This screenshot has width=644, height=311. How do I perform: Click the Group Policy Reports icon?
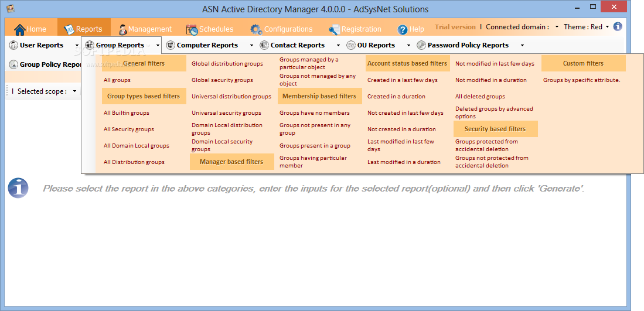pos(13,64)
